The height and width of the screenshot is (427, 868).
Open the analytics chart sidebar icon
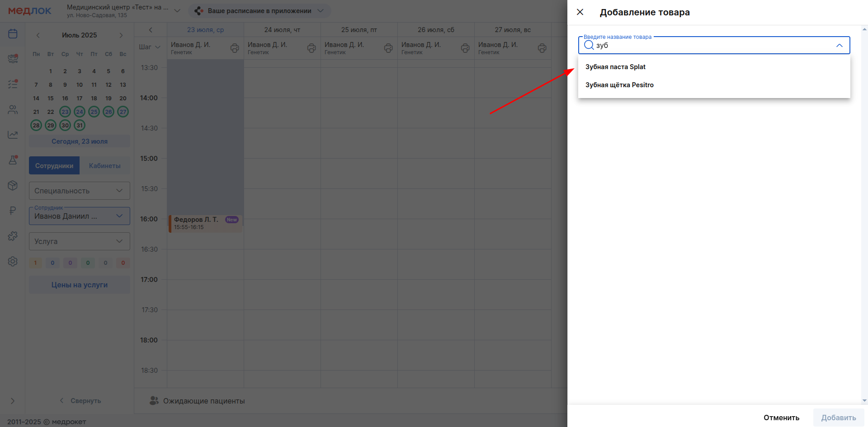[13, 135]
